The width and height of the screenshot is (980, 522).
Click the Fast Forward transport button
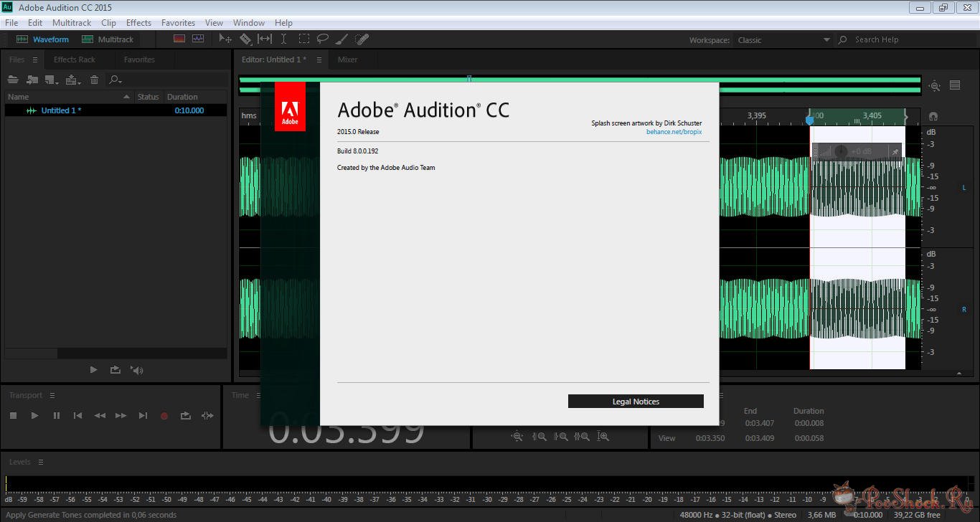coord(121,416)
